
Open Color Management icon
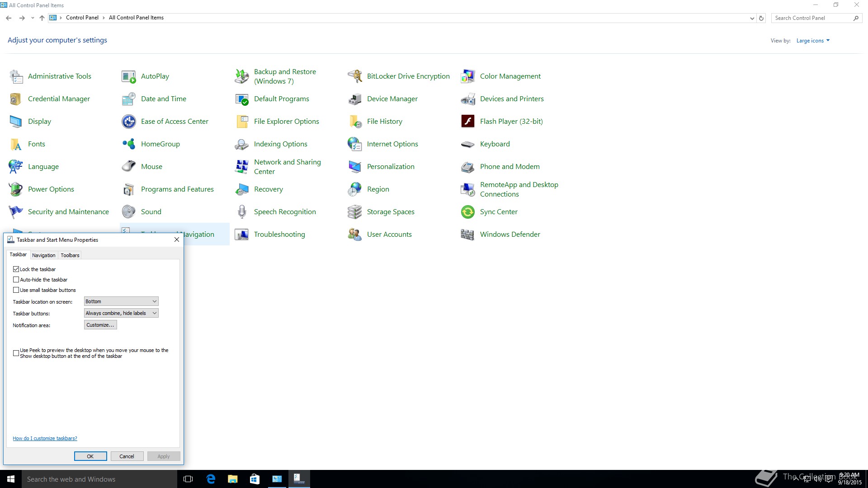[468, 76]
